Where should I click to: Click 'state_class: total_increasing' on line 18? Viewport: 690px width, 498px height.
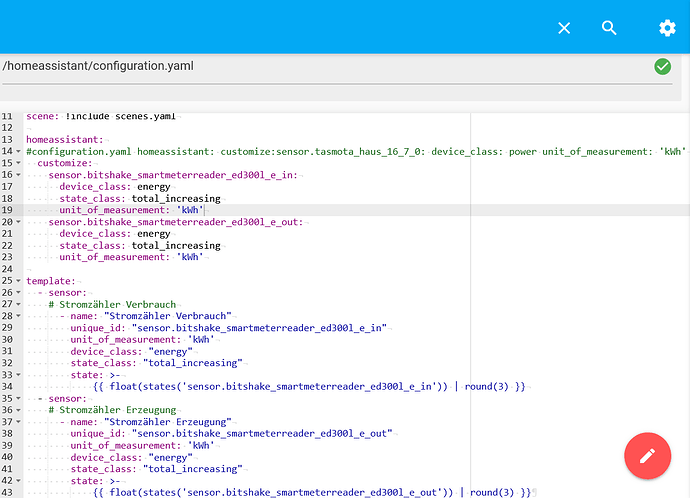pos(140,198)
